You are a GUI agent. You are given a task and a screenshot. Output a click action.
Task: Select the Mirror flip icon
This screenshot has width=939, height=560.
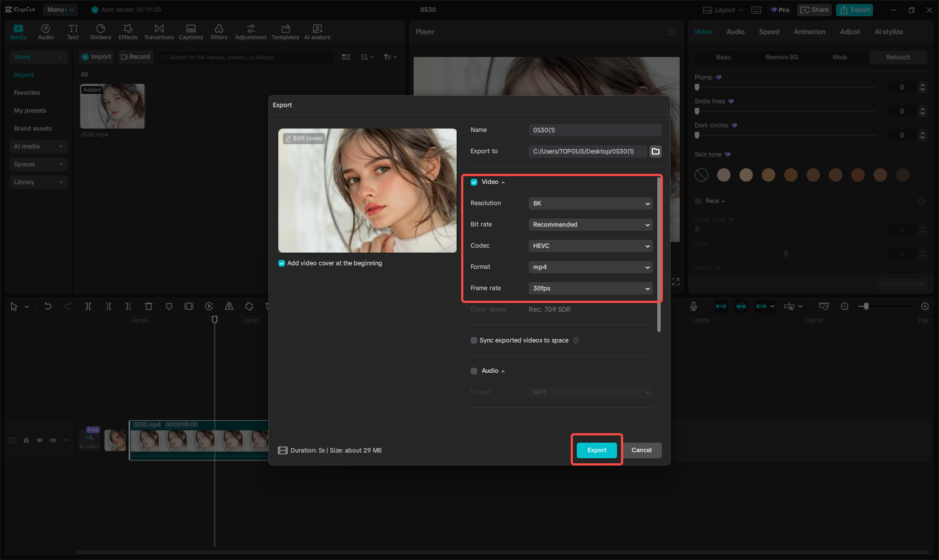coord(229,306)
